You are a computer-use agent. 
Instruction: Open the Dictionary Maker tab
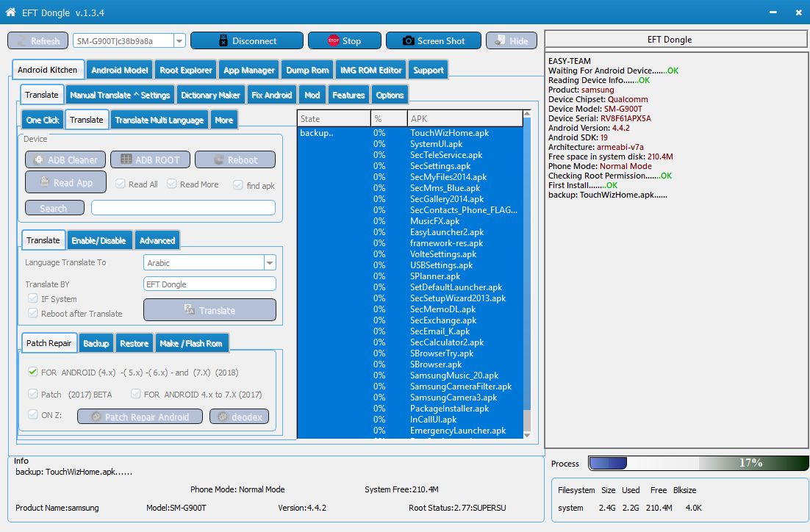pos(210,95)
